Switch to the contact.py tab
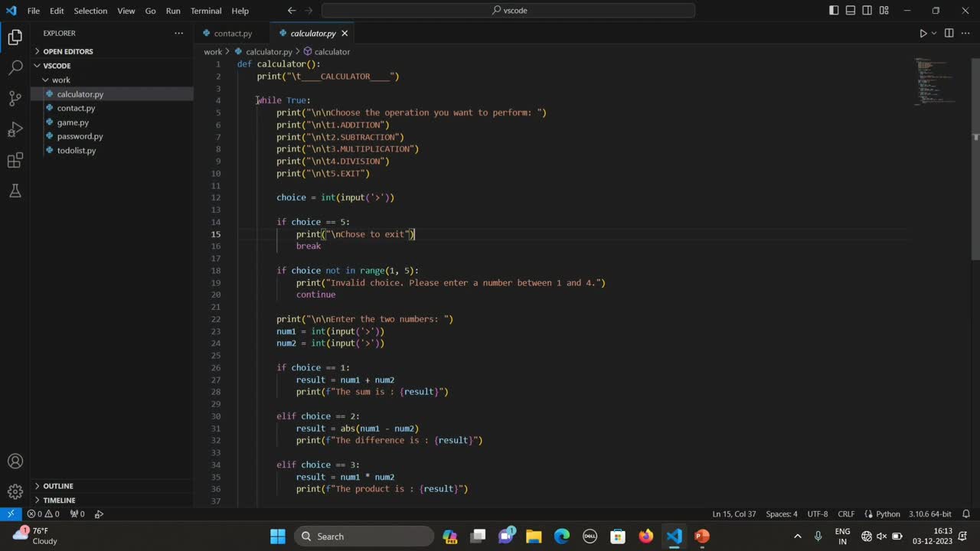The width and height of the screenshot is (980, 551). click(233, 34)
